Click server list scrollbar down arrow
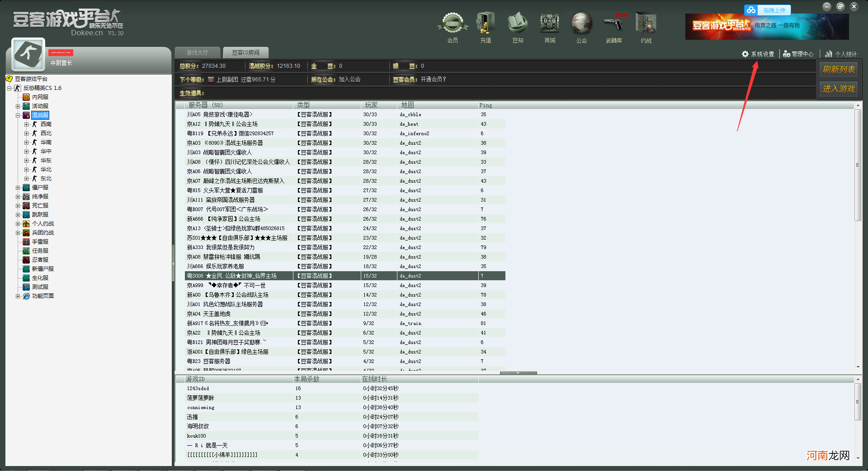 point(858,367)
